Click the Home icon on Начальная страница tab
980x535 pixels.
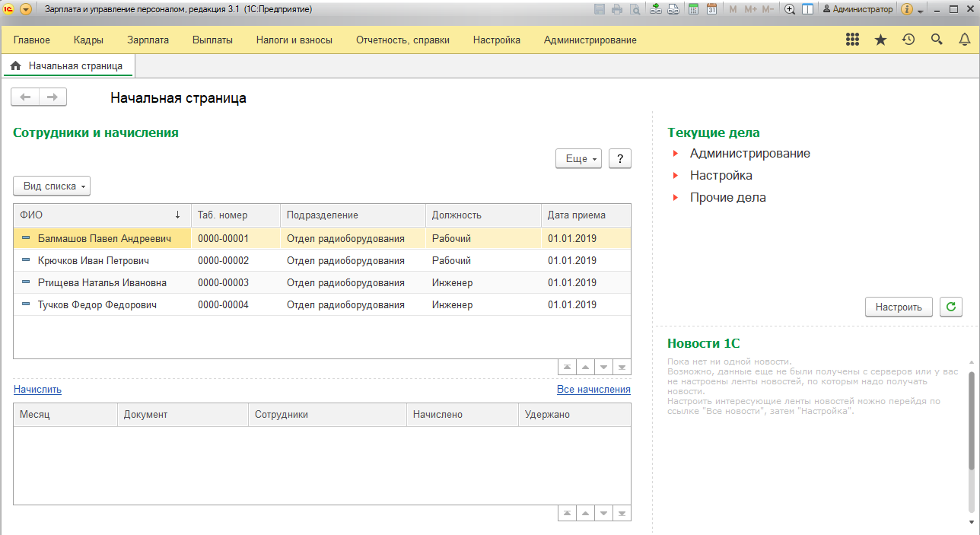15,66
